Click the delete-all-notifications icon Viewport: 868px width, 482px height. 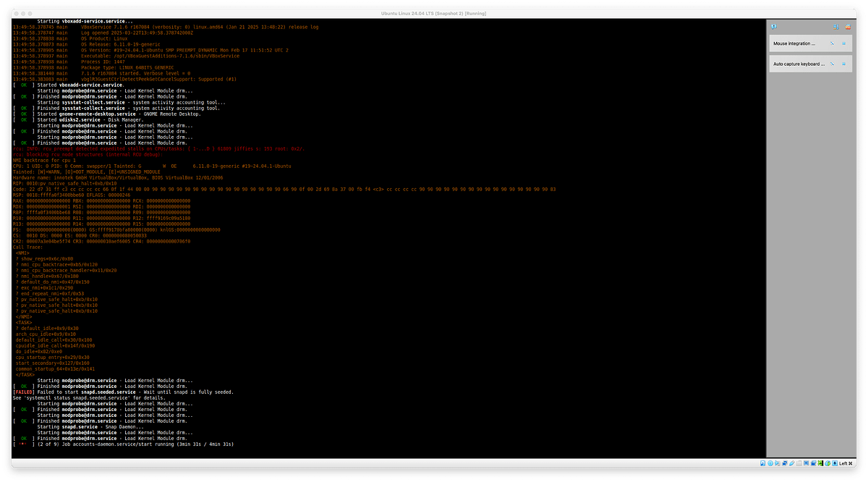tap(848, 27)
